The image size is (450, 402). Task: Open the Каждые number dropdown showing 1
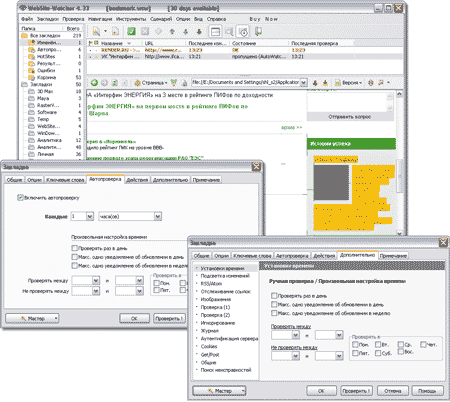90,216
